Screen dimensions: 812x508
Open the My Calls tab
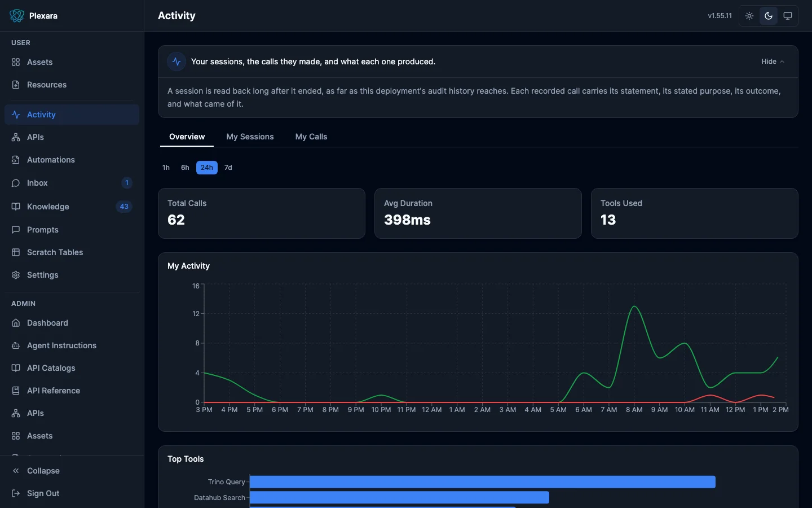[311, 137]
